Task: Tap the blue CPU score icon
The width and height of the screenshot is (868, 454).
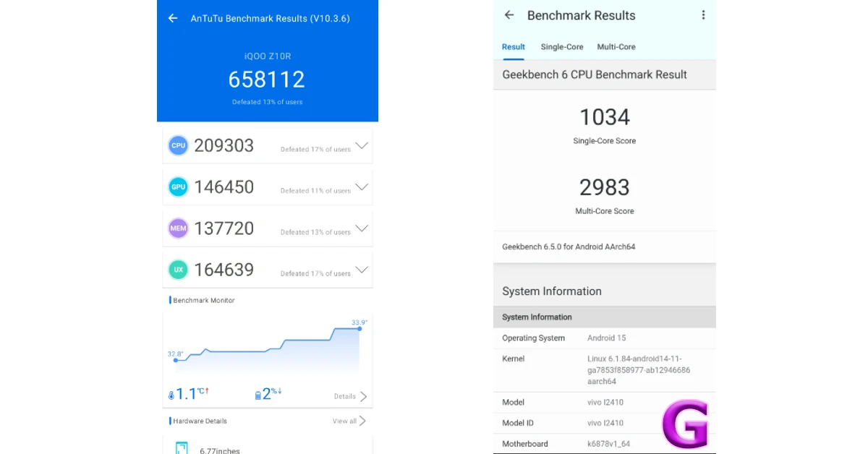Action: coord(178,145)
